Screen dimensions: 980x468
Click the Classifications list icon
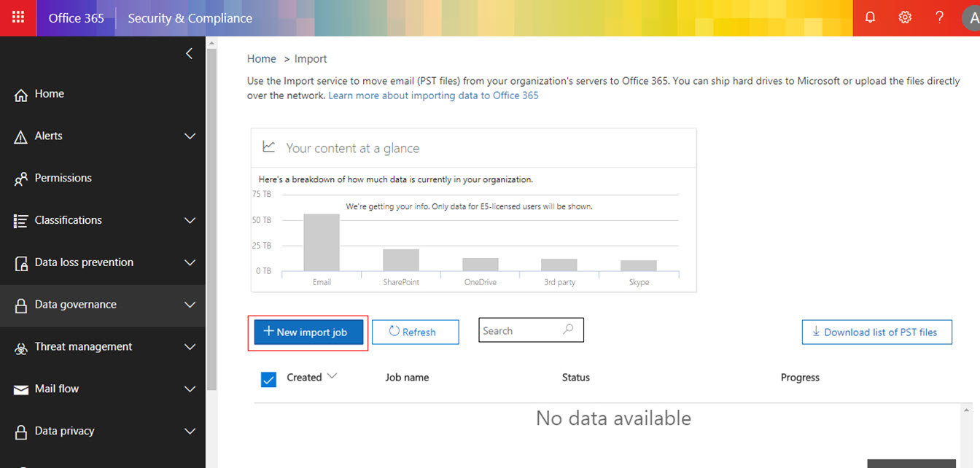21,221
